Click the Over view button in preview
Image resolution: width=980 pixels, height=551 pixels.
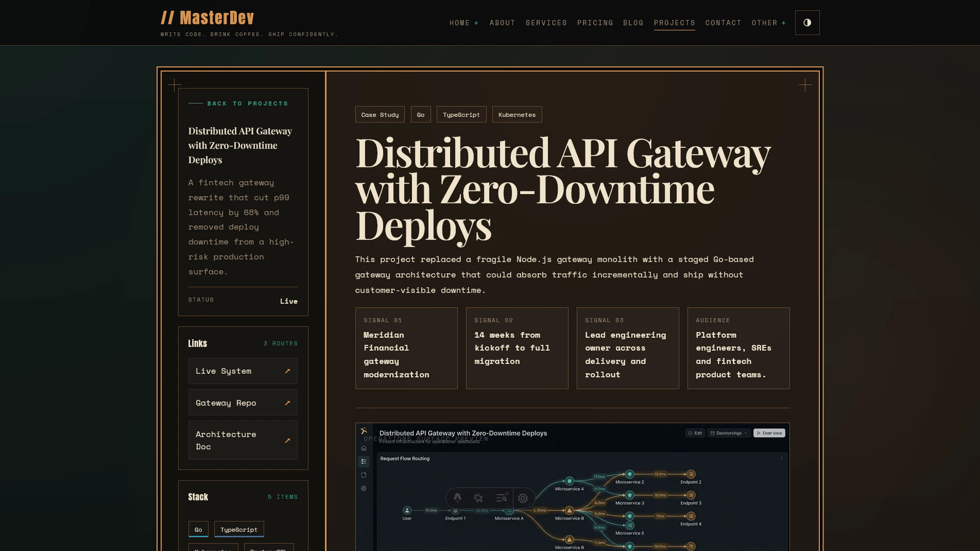tap(769, 433)
